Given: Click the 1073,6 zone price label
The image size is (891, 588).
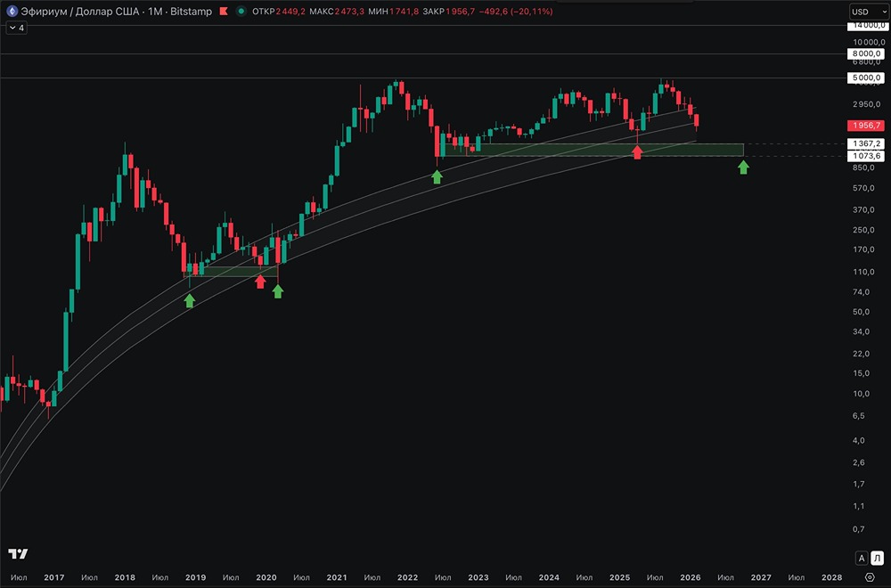Looking at the screenshot, I should tap(866, 156).
